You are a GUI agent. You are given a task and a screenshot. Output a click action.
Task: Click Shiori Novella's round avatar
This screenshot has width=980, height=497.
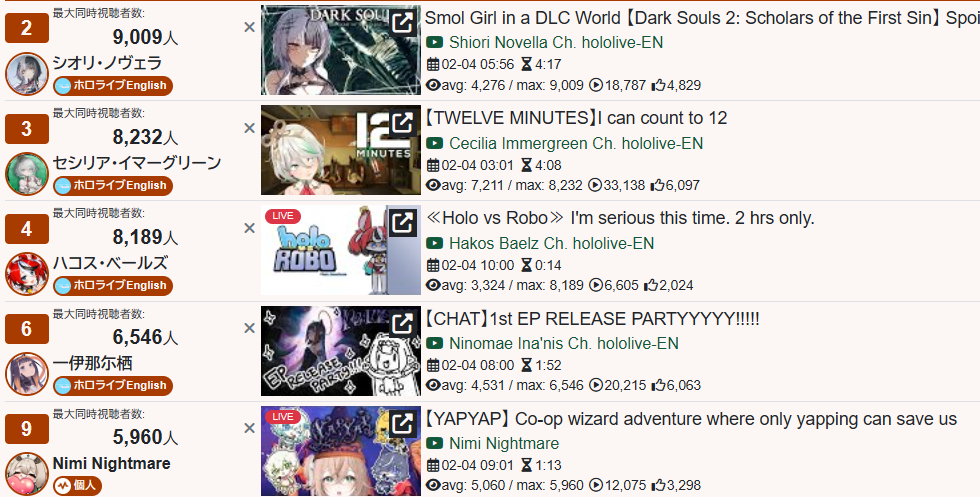point(27,74)
